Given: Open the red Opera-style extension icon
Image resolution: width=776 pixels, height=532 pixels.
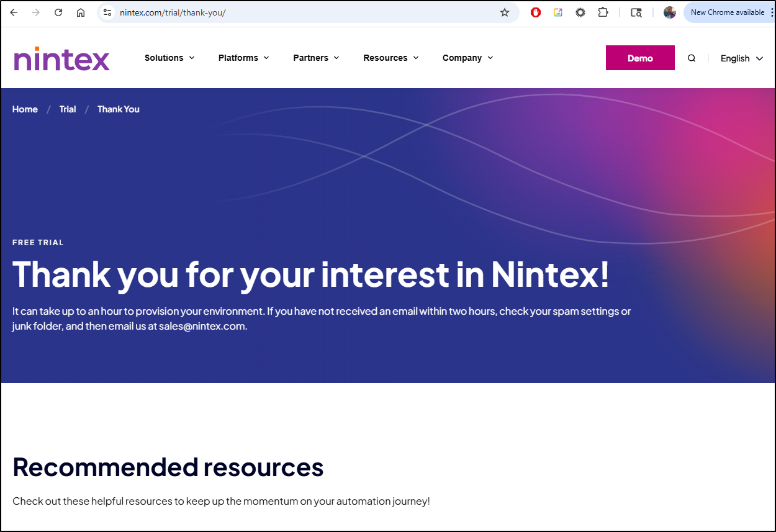Looking at the screenshot, I should pyautogui.click(x=536, y=12).
